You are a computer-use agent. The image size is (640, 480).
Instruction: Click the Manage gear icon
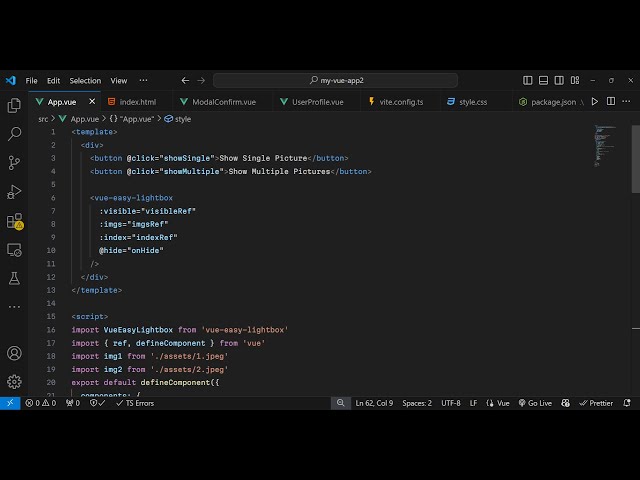click(14, 381)
